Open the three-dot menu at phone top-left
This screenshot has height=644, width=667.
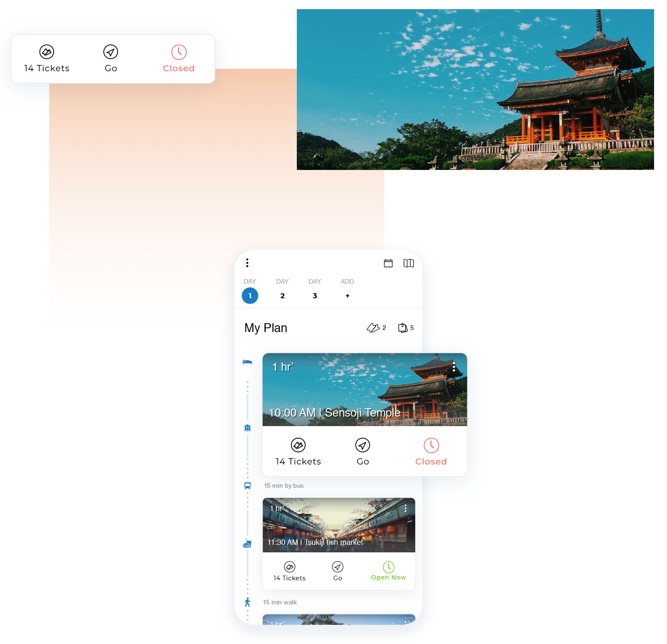click(x=247, y=263)
